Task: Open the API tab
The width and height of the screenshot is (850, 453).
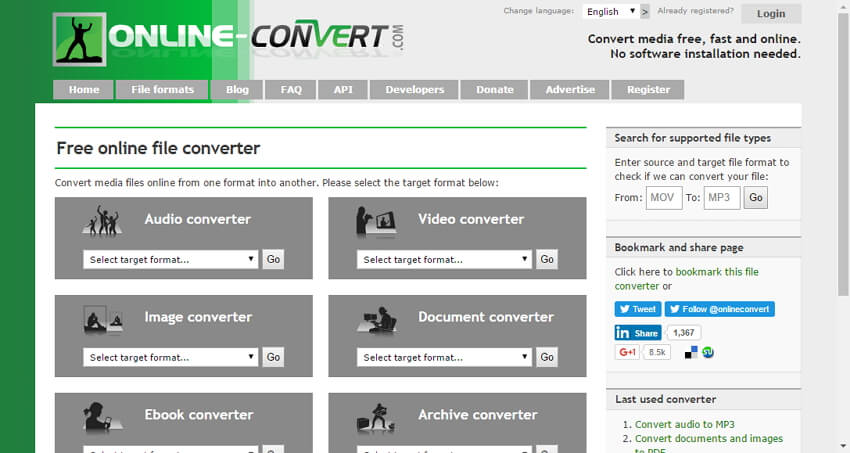Action: point(343,90)
